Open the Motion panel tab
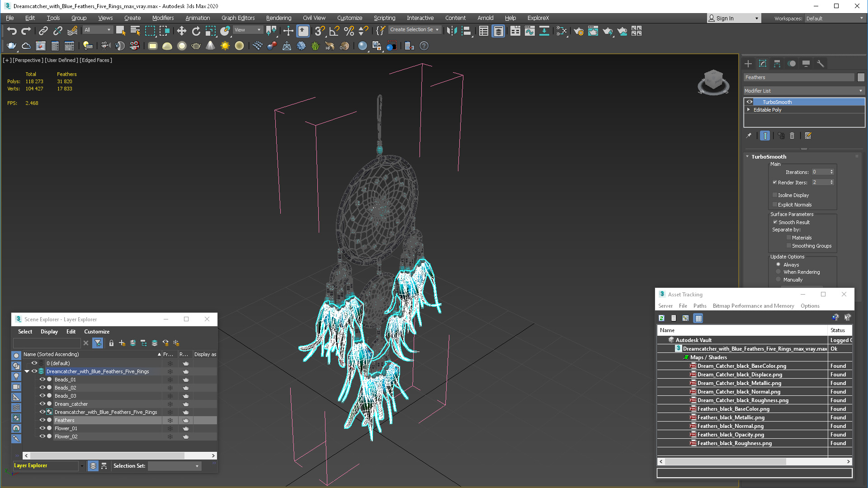This screenshot has width=868, height=488. [x=792, y=64]
